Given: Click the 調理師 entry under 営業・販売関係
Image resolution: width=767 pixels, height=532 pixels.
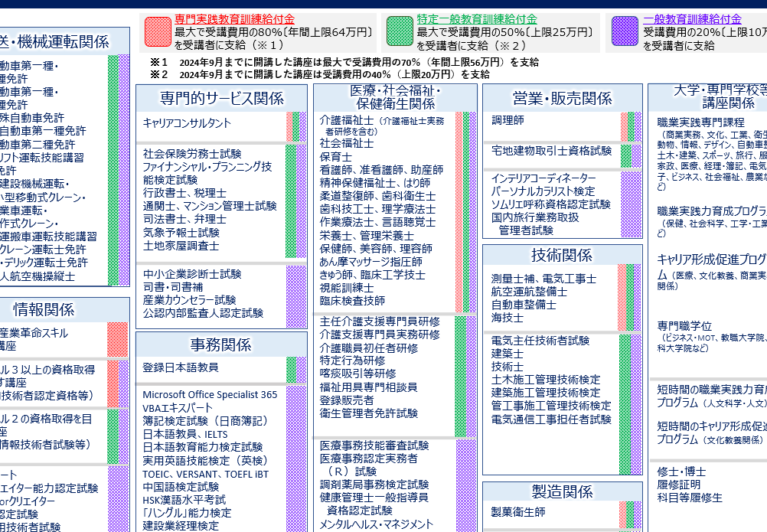Looking at the screenshot, I should point(508,120).
